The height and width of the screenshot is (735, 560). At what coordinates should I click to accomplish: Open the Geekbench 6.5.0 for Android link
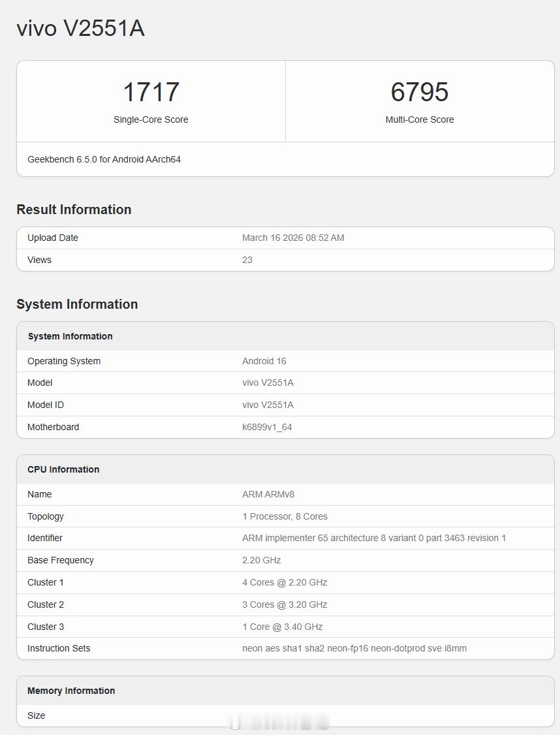tap(104, 159)
